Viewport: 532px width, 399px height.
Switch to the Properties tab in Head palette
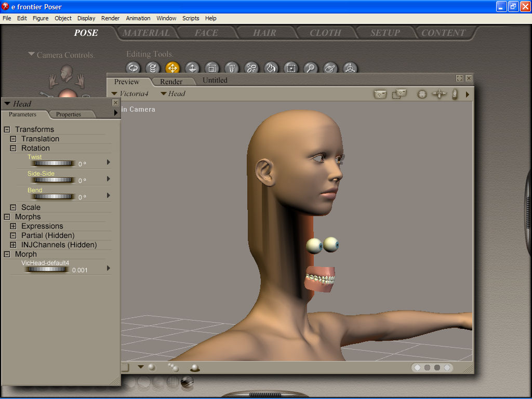pos(69,114)
